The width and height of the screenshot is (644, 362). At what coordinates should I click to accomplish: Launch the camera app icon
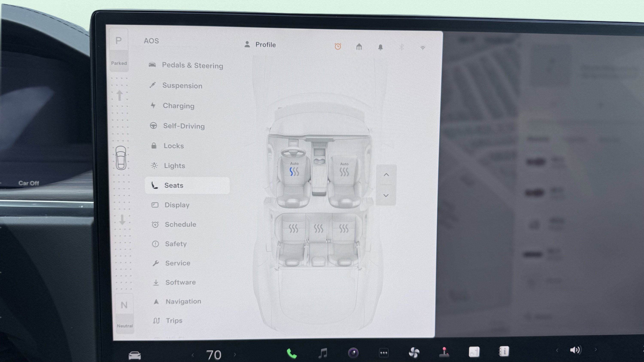click(x=353, y=353)
